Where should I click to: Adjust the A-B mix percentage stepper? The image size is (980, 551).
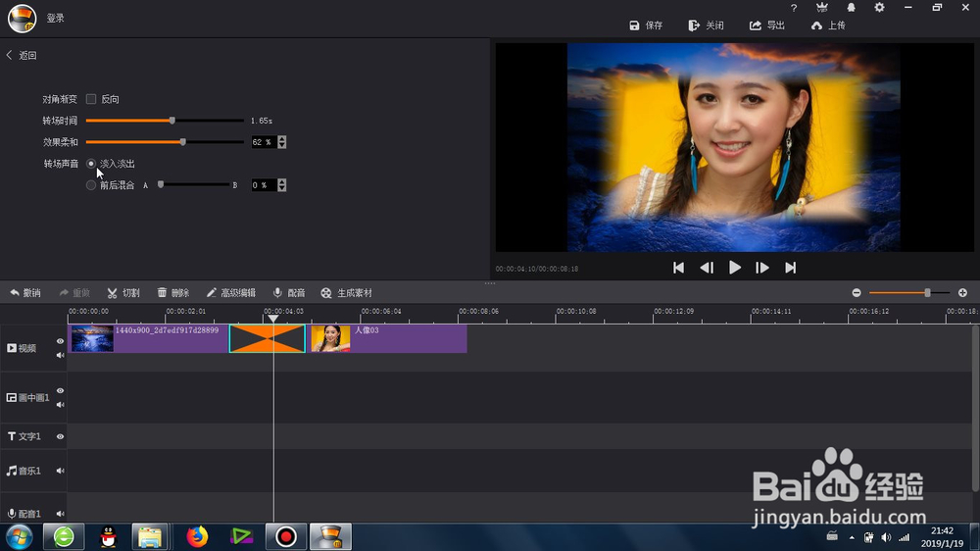tap(282, 185)
